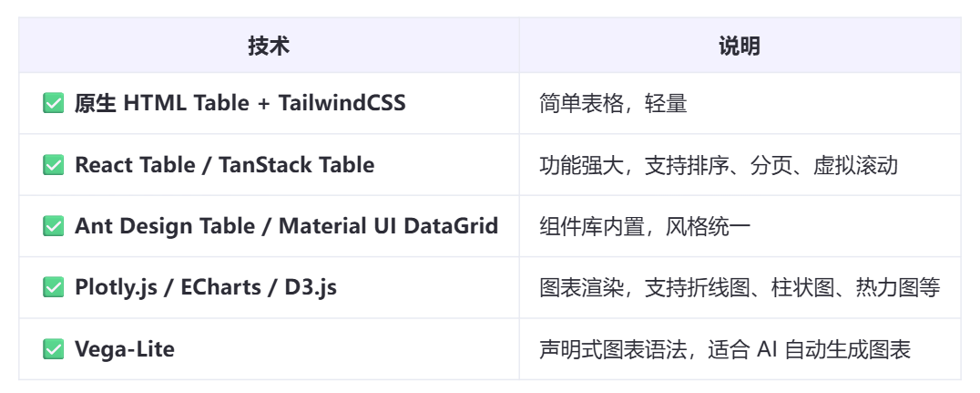
Task: Click the 原生 HTML Table + TailwindCSS text
Action: click(240, 103)
